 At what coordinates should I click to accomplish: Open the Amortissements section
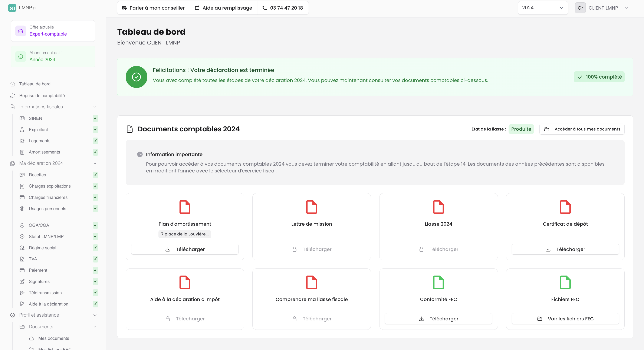point(44,152)
